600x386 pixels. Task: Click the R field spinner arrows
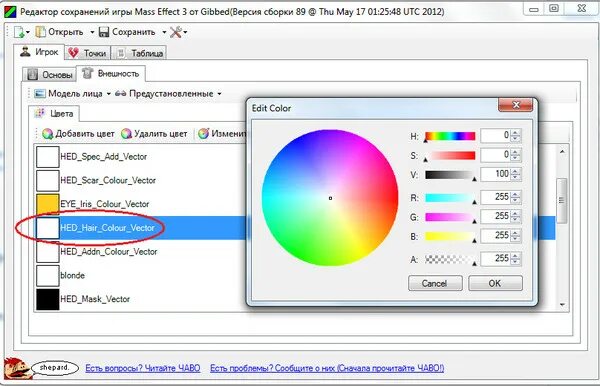[x=515, y=197]
